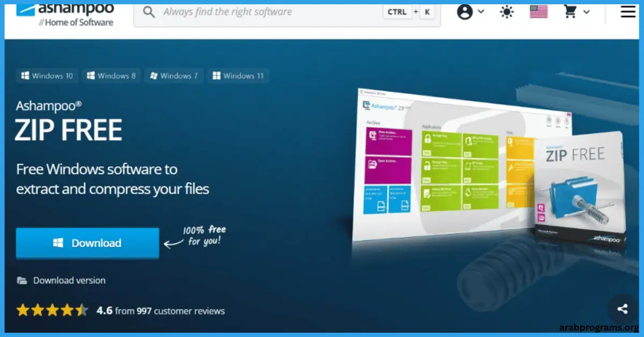Screen dimensions: 644x337
Task: Click the share icon button
Action: pyautogui.click(x=623, y=309)
